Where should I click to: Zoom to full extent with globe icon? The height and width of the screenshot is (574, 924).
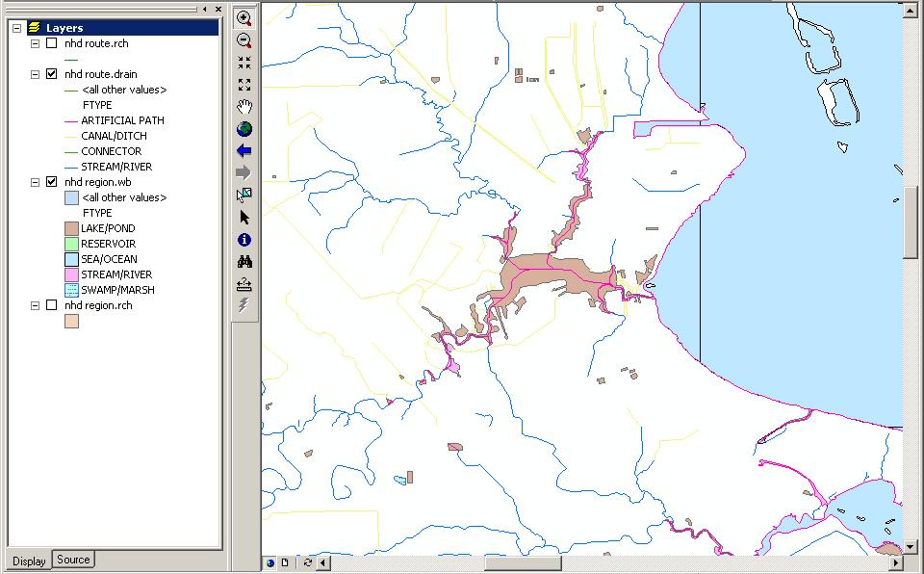click(244, 128)
